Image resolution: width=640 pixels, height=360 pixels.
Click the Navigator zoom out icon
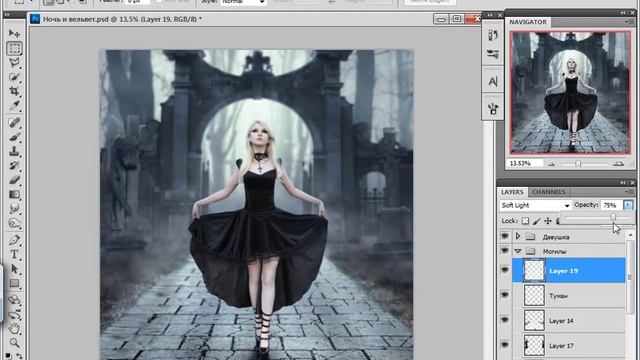[551, 164]
